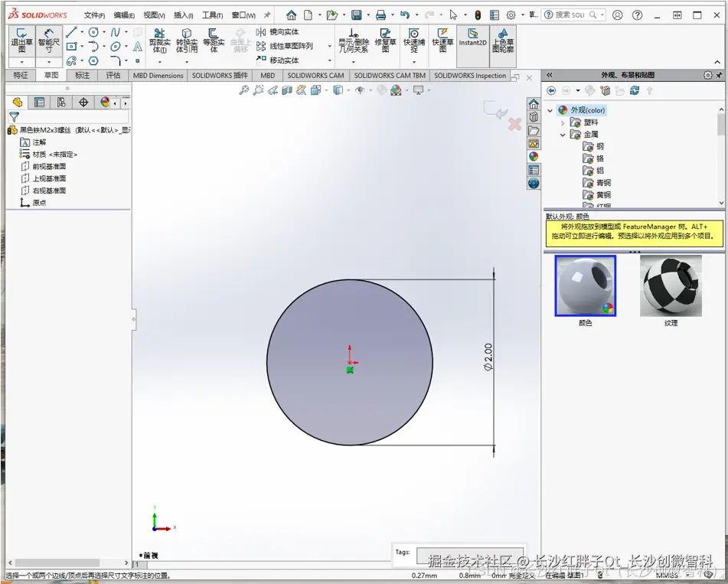Open the 插入 menu
The image size is (728, 584).
[184, 15]
